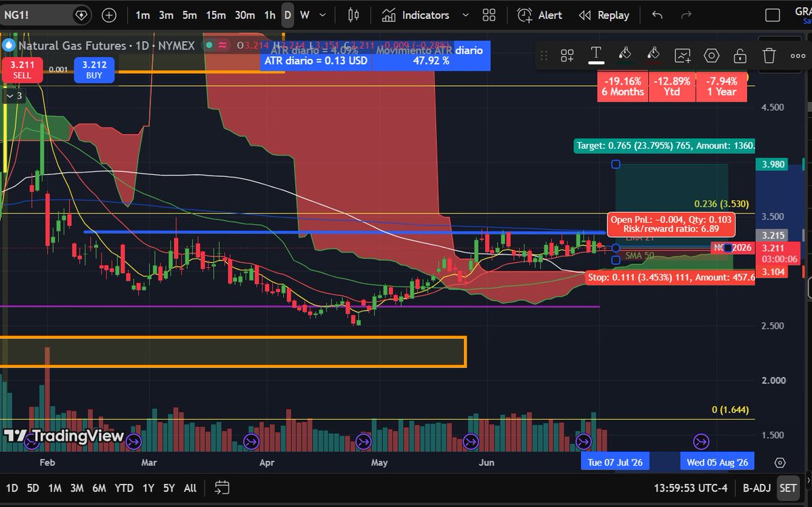The image size is (812, 507).
Task: Click the -7.94% 1 Year performance cell
Action: (721, 87)
